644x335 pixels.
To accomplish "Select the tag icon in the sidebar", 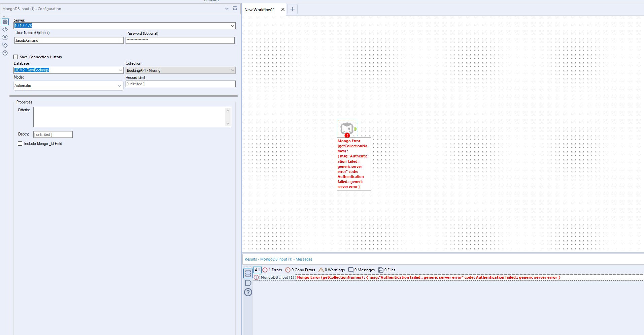I will (5, 45).
